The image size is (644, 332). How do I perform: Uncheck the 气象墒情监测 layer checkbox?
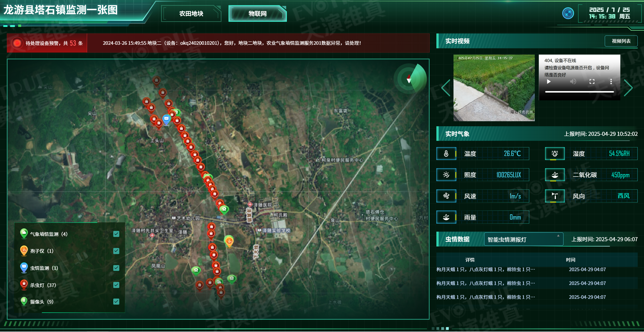(116, 234)
